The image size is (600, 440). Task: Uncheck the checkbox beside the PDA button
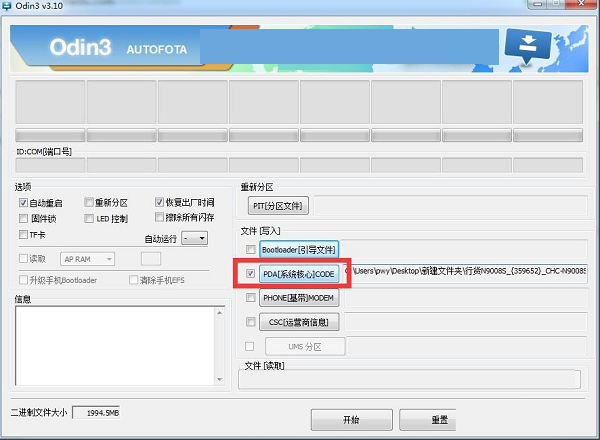[250, 273]
